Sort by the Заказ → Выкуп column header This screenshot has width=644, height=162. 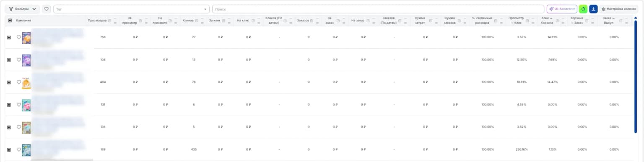click(x=609, y=21)
